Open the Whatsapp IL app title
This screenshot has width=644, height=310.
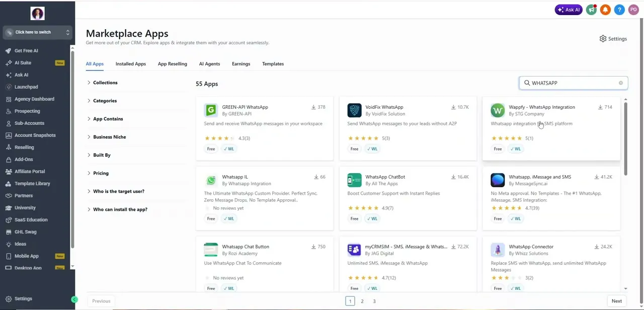(x=235, y=177)
